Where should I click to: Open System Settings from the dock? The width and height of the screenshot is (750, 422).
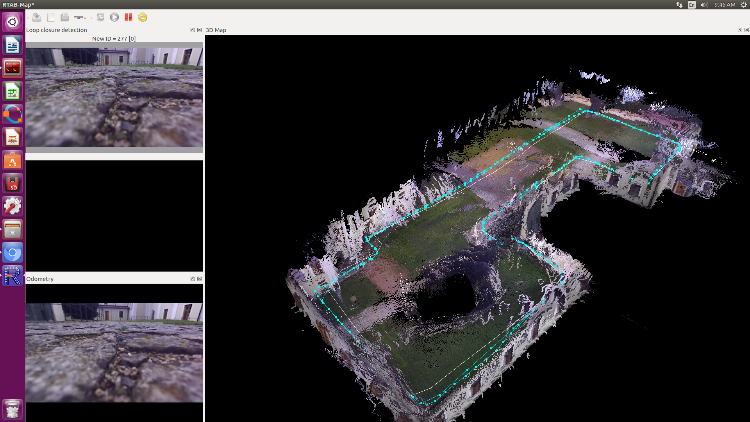click(x=12, y=206)
